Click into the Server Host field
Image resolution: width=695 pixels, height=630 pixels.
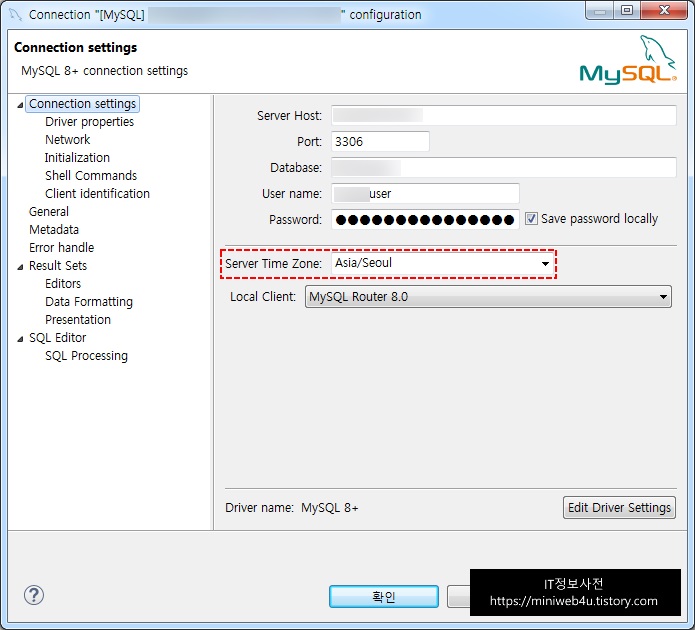(504, 115)
